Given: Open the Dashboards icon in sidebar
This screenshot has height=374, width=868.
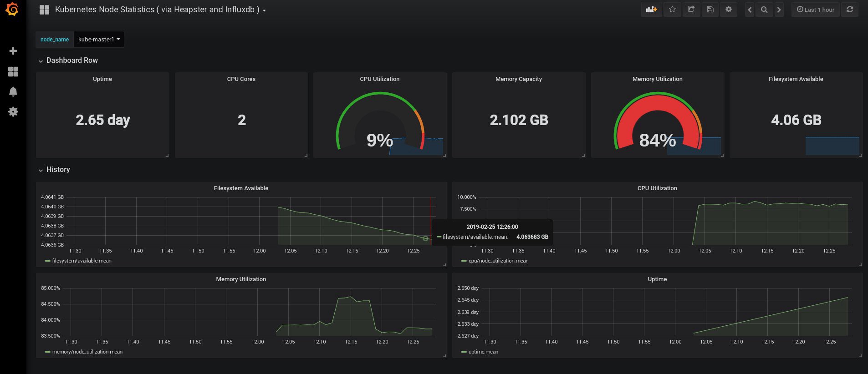Looking at the screenshot, I should (x=13, y=71).
